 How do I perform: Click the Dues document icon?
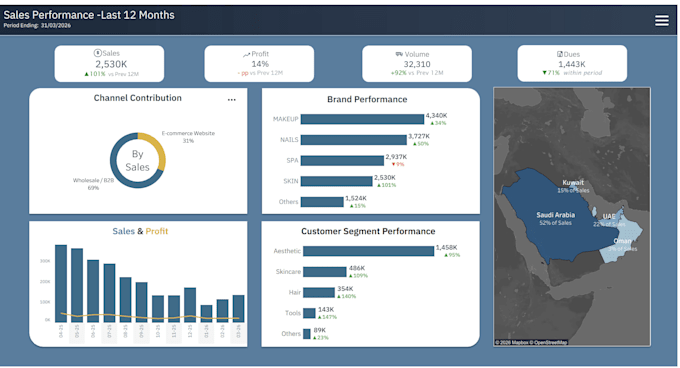pyautogui.click(x=559, y=54)
